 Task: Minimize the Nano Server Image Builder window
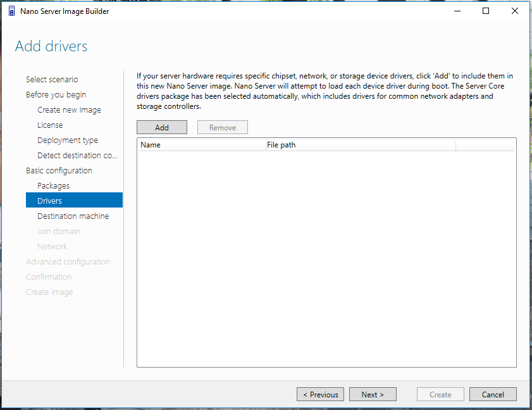pyautogui.click(x=457, y=11)
